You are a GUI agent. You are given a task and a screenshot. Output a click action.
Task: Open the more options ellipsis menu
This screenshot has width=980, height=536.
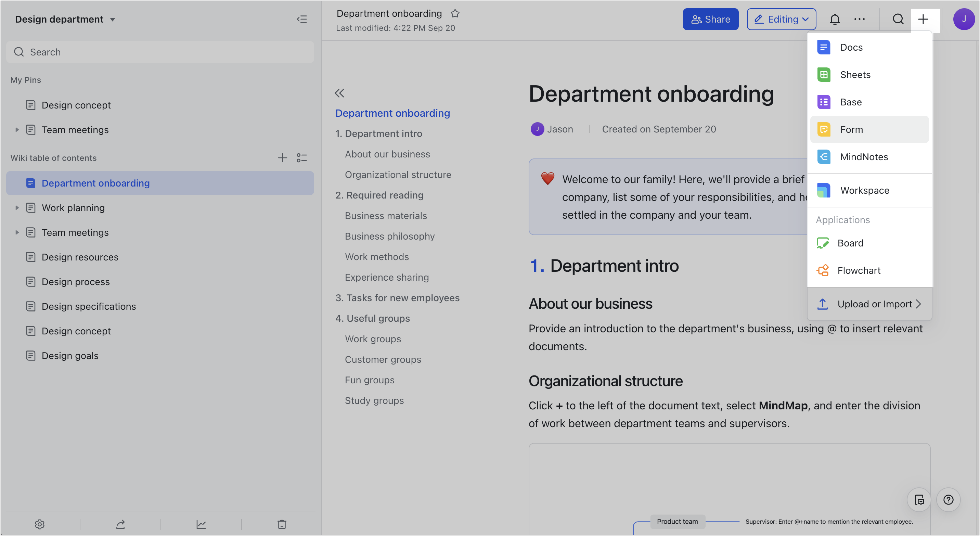pos(860,19)
